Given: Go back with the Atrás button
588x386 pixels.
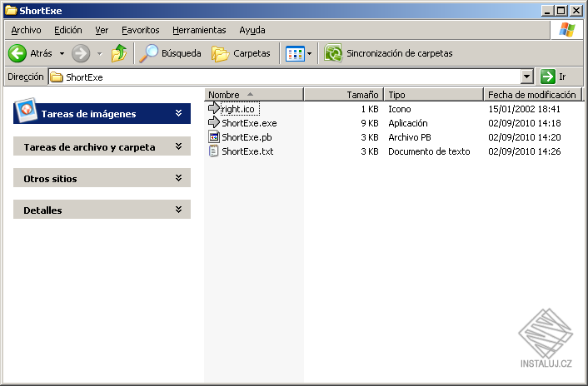Looking at the screenshot, I should [x=30, y=53].
